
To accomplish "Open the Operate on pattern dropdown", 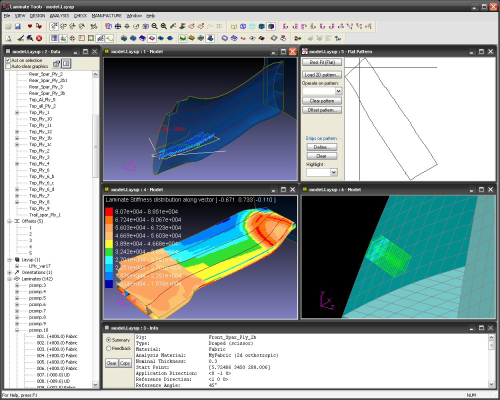I will click(x=338, y=91).
